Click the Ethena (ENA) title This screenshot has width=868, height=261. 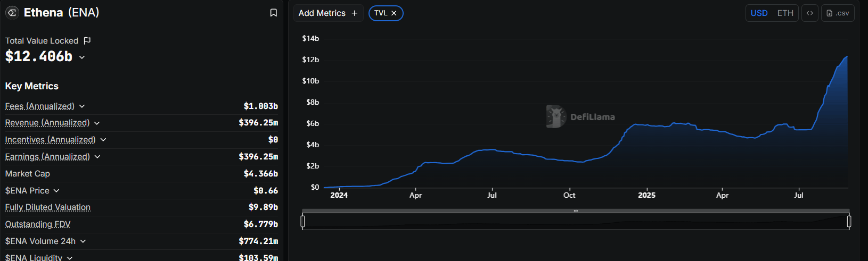click(62, 13)
